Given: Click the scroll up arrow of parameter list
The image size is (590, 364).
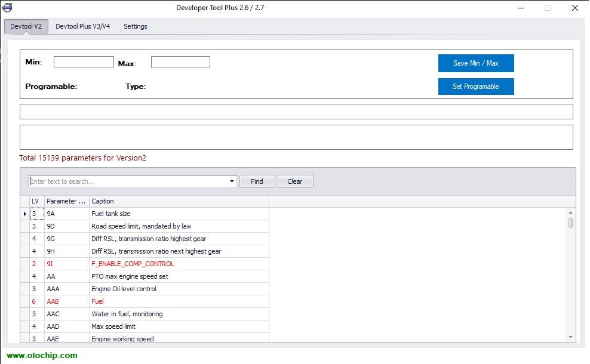Looking at the screenshot, I should pyautogui.click(x=570, y=213).
